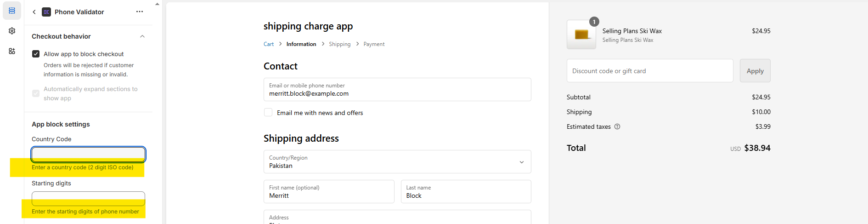Uncheck Allow app to block checkout
Image resolution: width=868 pixels, height=224 pixels.
coord(36,54)
